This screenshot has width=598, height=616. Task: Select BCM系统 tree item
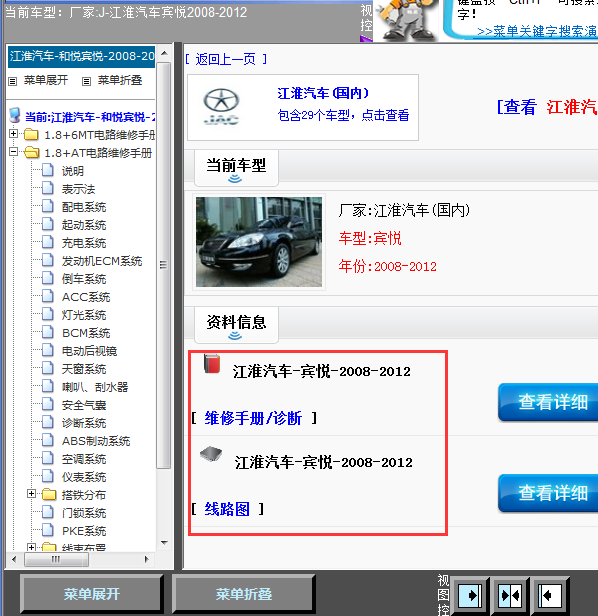(86, 333)
